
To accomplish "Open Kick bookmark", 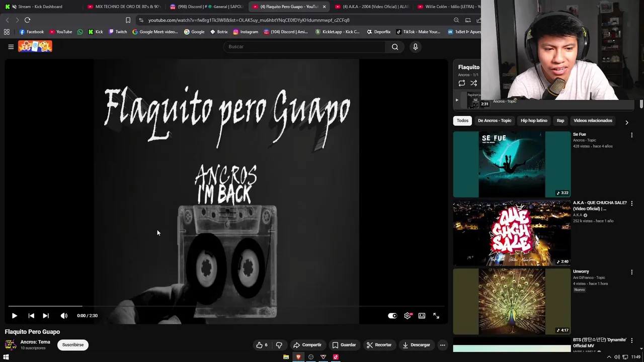I will (x=96, y=32).
